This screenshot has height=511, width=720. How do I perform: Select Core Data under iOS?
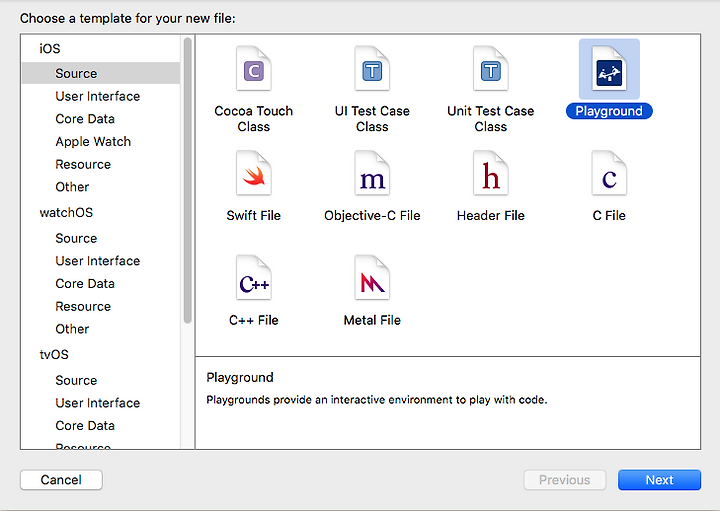pos(85,119)
